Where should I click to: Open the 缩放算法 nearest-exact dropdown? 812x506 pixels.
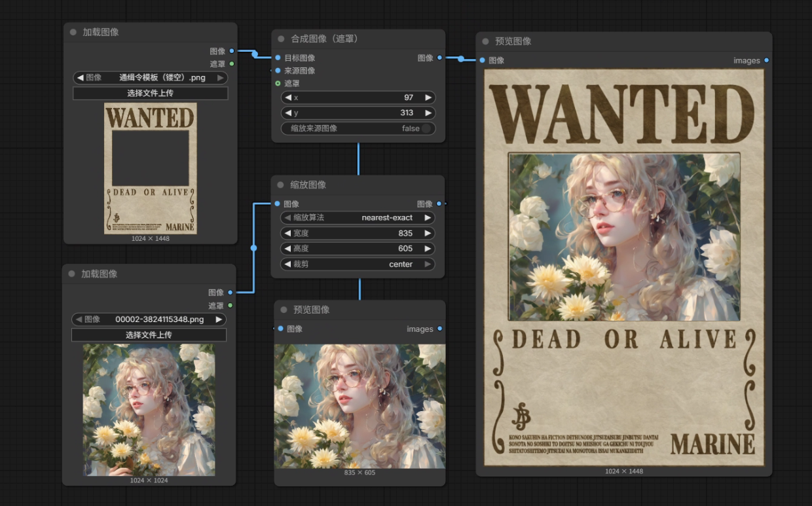(358, 217)
